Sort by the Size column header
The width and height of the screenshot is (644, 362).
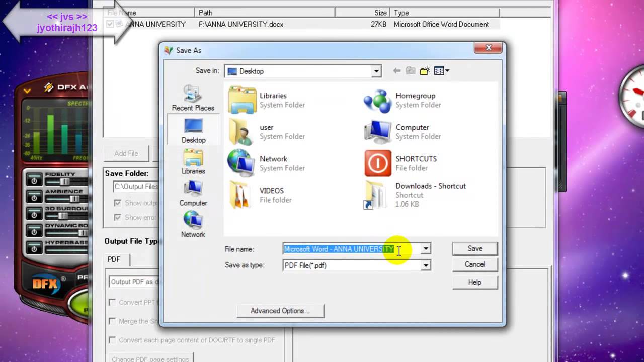pos(363,13)
